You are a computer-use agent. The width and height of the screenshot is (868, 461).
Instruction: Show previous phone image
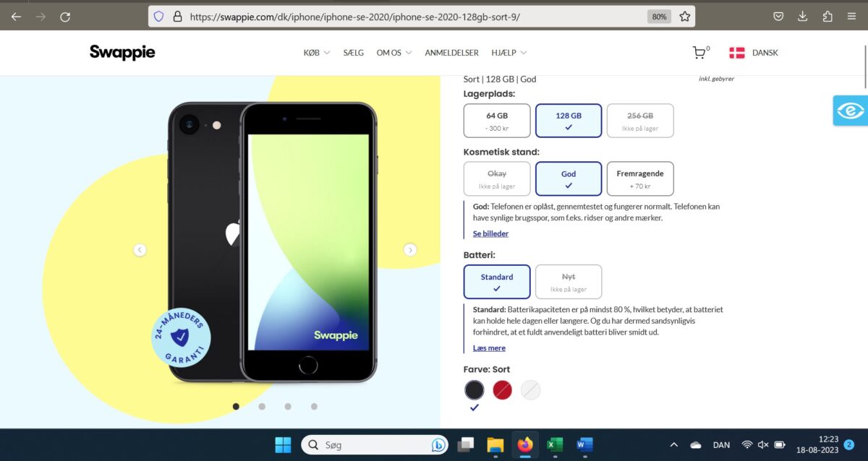[140, 250]
